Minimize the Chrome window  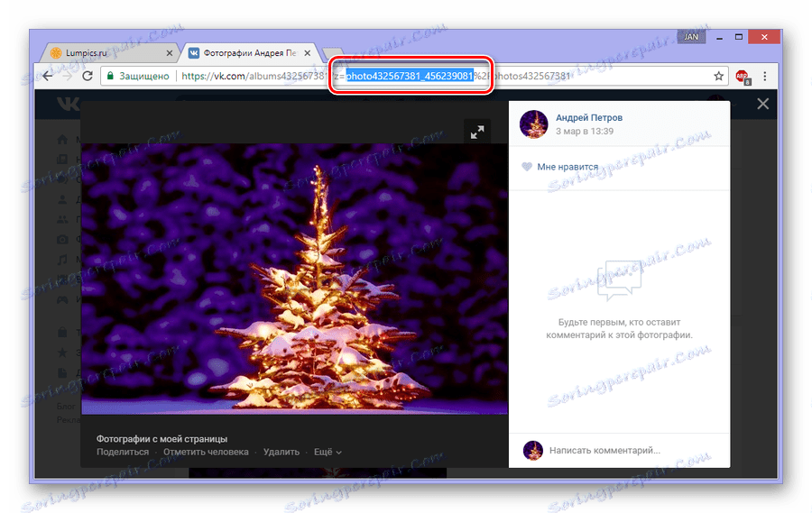pos(719,37)
